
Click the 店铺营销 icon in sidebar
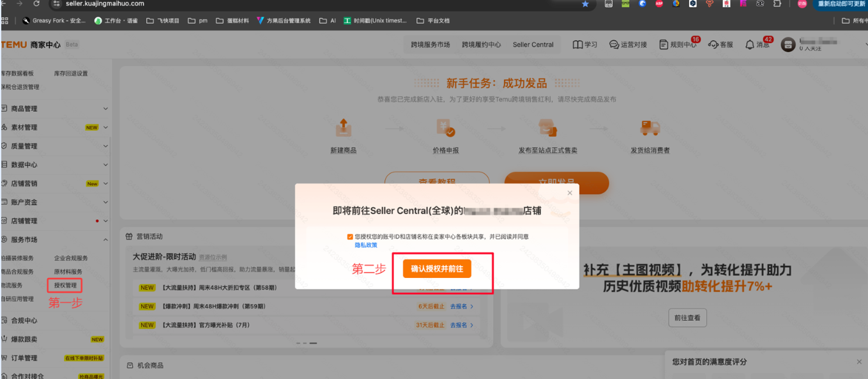click(x=4, y=183)
